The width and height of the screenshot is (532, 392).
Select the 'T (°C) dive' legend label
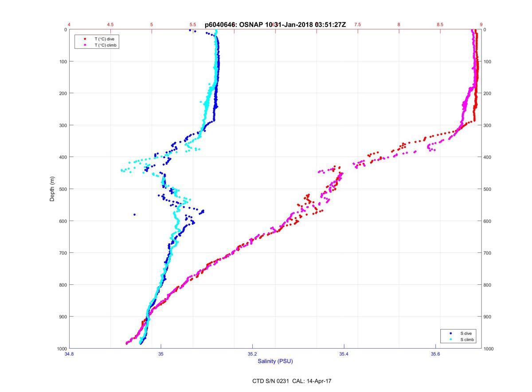coord(104,39)
